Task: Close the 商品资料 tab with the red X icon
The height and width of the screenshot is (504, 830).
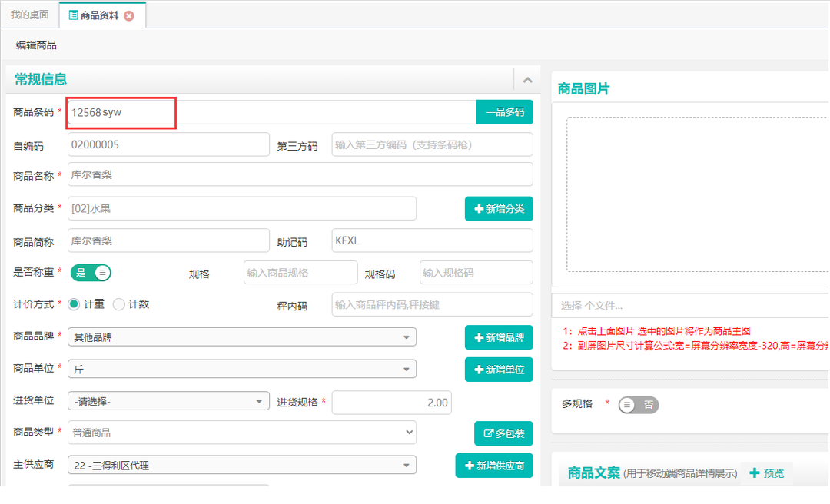Action: point(129,15)
